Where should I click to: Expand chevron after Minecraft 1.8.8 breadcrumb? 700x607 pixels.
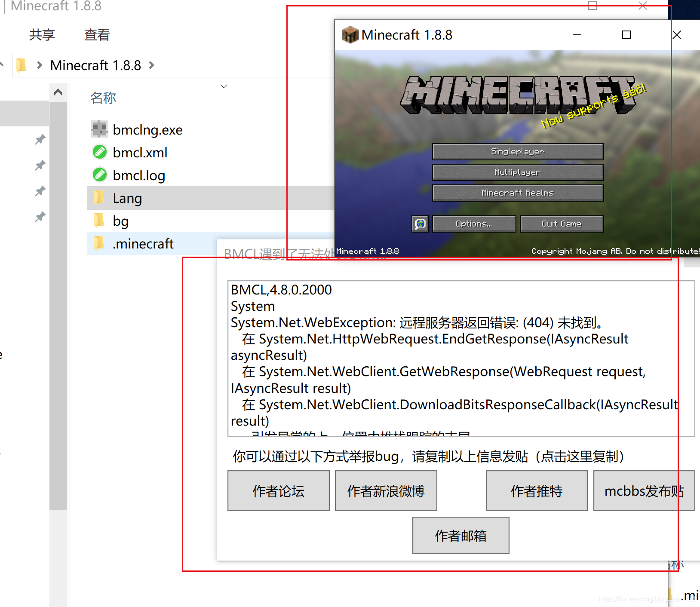pos(151,65)
